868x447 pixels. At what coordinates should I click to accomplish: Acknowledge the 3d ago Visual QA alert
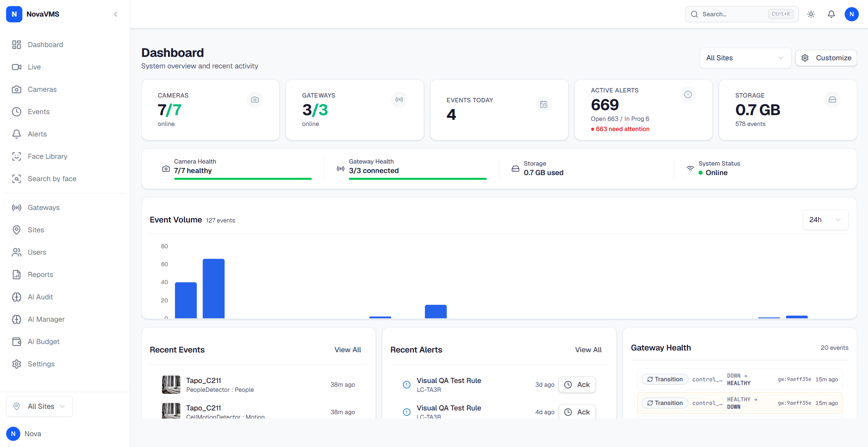(577, 385)
